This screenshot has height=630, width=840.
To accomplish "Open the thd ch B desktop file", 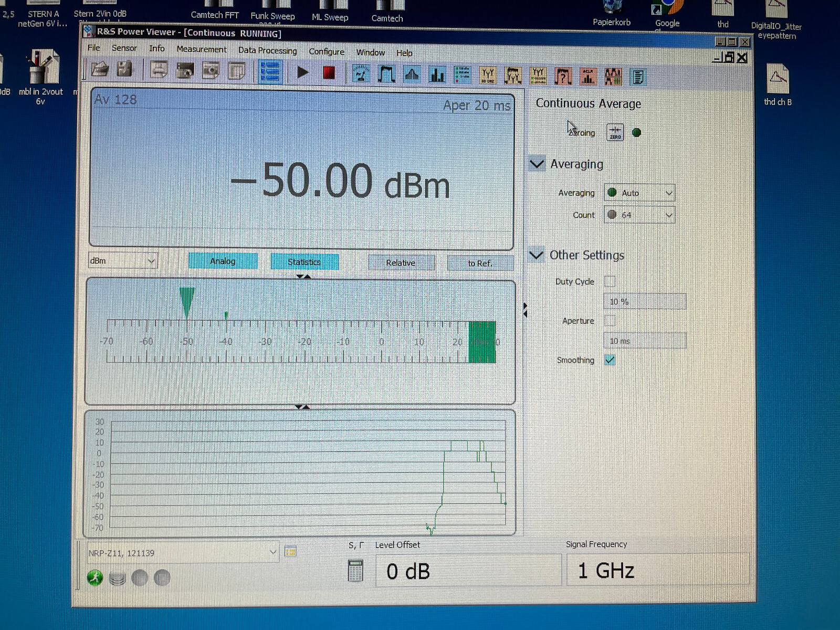I will click(x=778, y=85).
